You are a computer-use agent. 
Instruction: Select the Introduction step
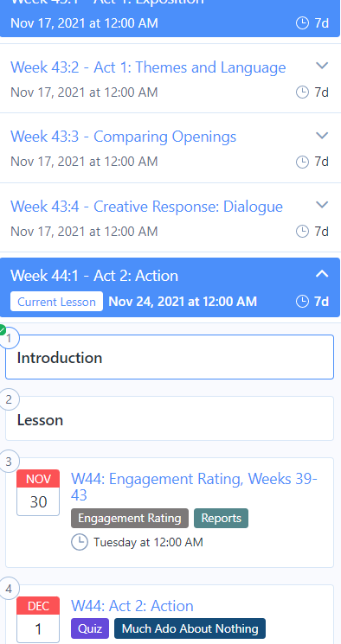coord(170,357)
